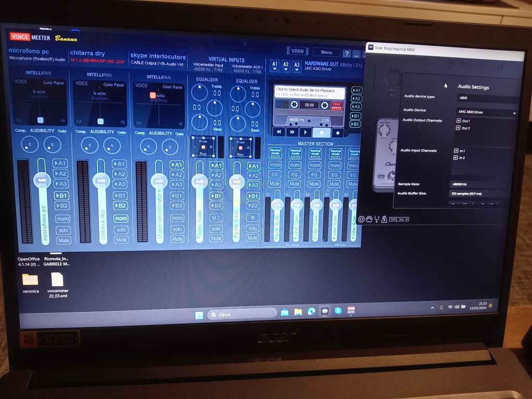Click the Skype icon in the taskbar
This screenshot has height=399, width=532.
click(x=338, y=310)
